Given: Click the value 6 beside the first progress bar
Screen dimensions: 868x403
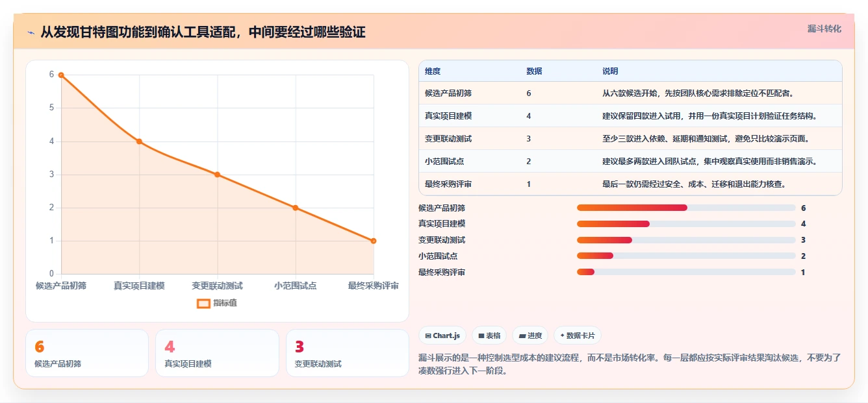Looking at the screenshot, I should click(x=804, y=208).
